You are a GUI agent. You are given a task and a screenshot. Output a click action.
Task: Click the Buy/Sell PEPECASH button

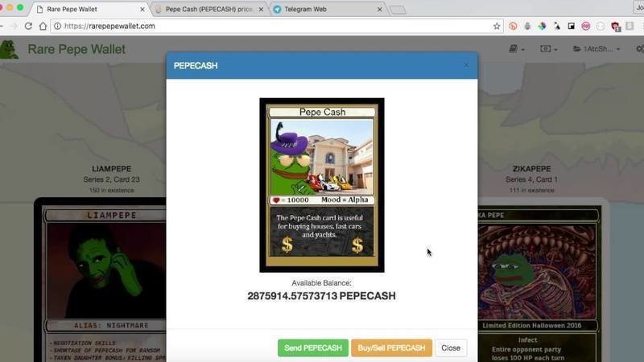pos(391,348)
